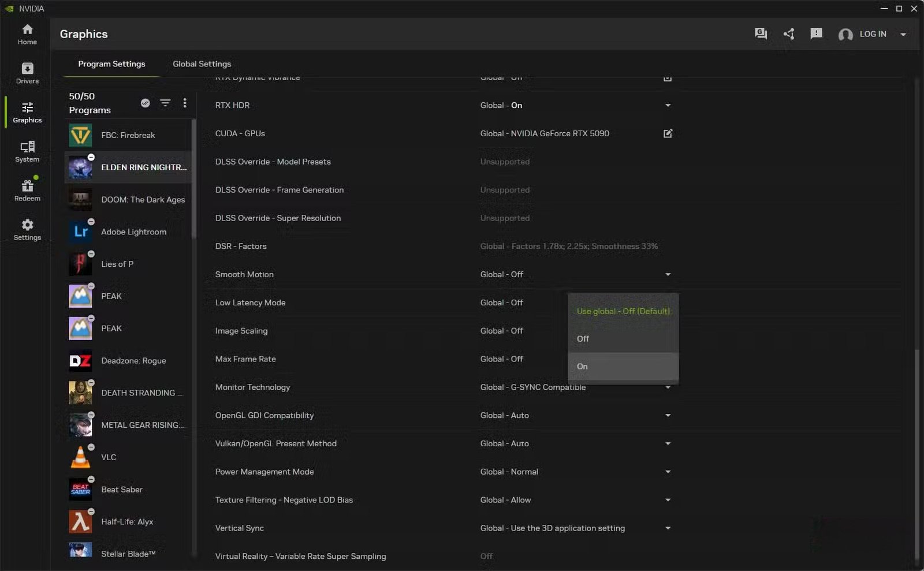The width and height of the screenshot is (924, 571).
Task: Select the Graphics sidebar icon
Action: pos(27,112)
